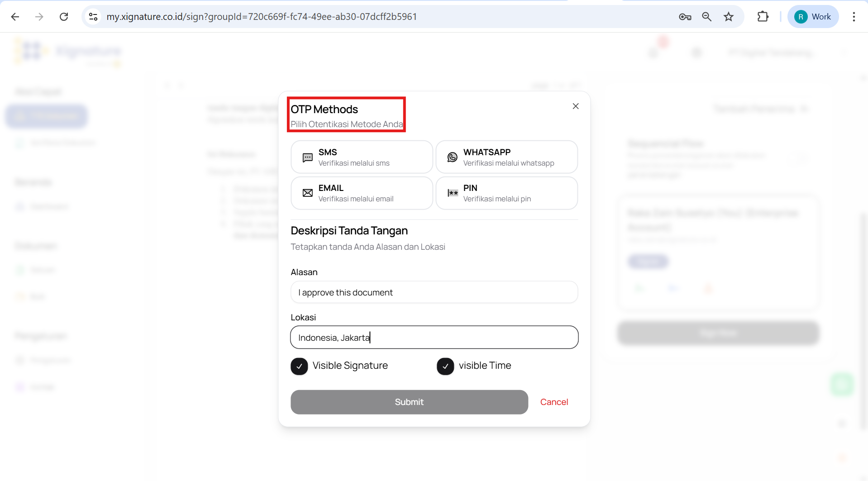
Task: Open the browser zoom magnifier icon
Action: [x=706, y=17]
